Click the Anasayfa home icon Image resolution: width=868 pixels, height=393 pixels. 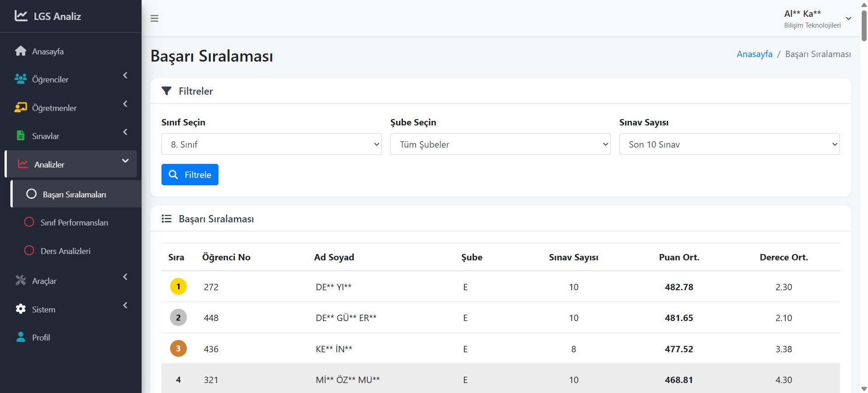point(21,51)
